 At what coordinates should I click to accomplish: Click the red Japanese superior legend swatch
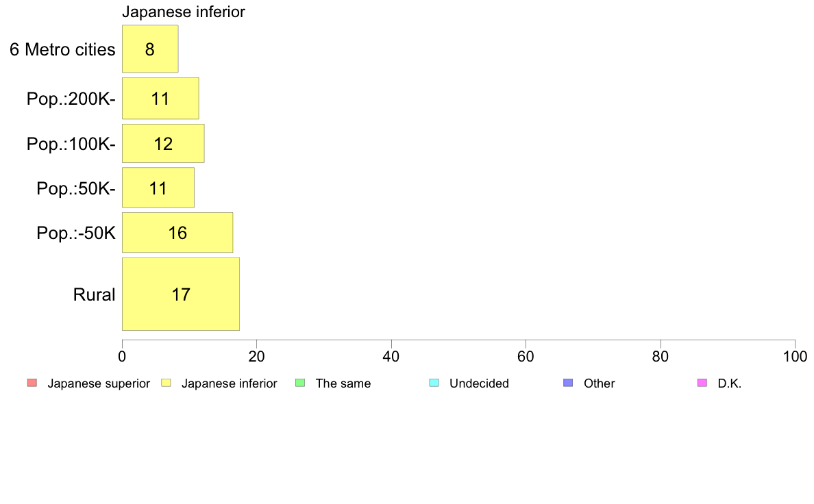pos(32,383)
